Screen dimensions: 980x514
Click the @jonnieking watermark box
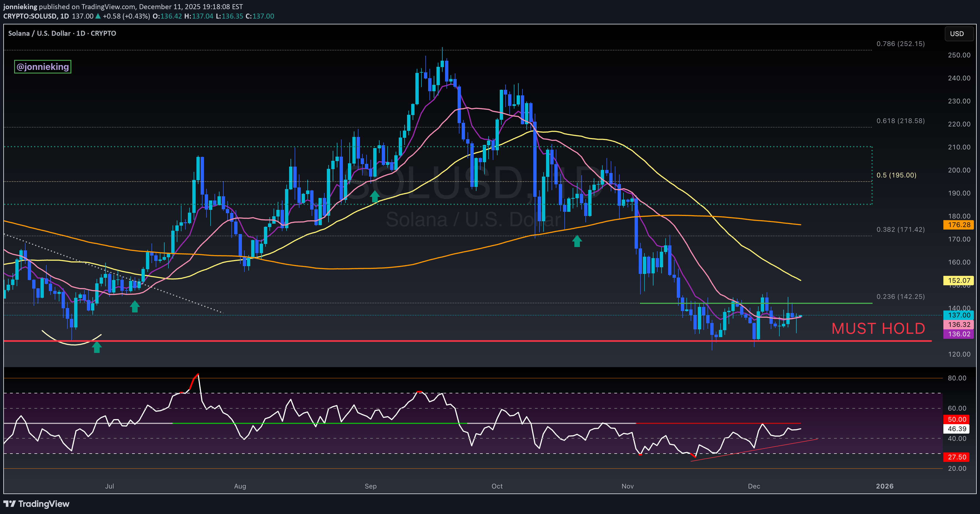43,67
